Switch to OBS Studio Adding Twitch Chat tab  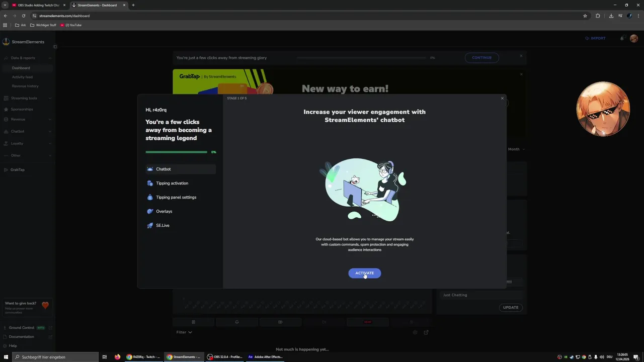click(x=38, y=5)
